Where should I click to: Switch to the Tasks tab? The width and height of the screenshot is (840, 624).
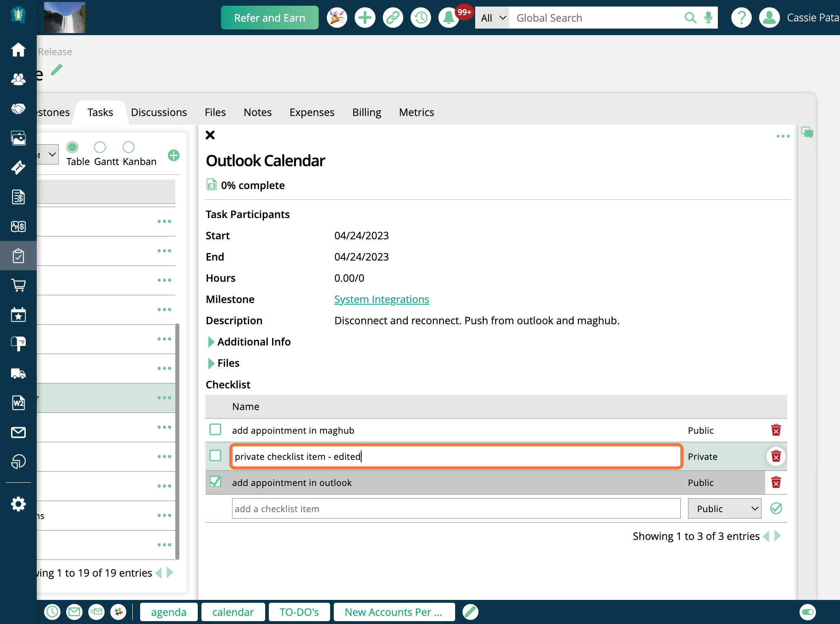click(100, 112)
